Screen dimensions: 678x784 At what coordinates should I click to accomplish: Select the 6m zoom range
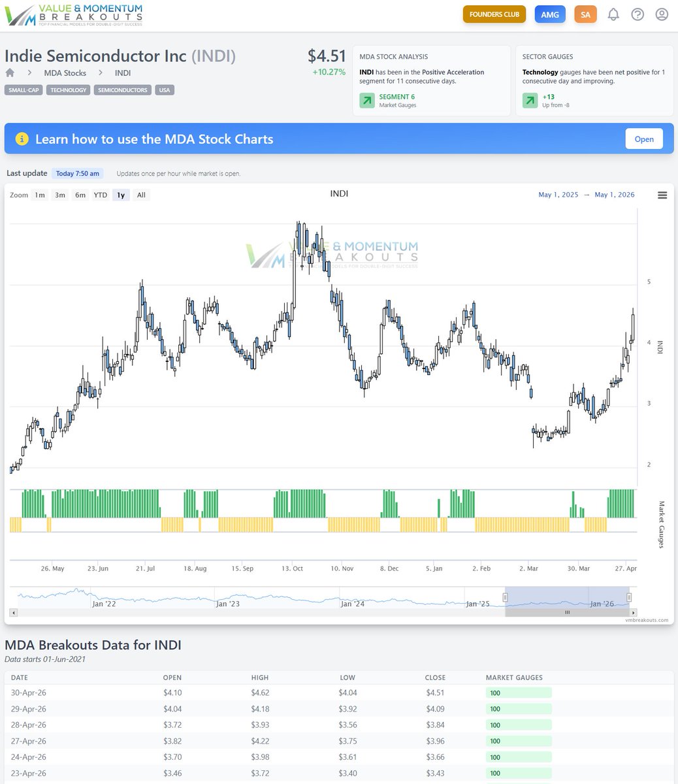pyautogui.click(x=80, y=195)
